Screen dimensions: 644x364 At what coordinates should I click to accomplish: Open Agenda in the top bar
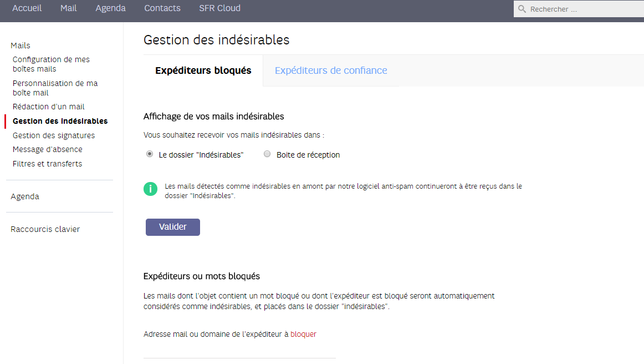coord(110,8)
